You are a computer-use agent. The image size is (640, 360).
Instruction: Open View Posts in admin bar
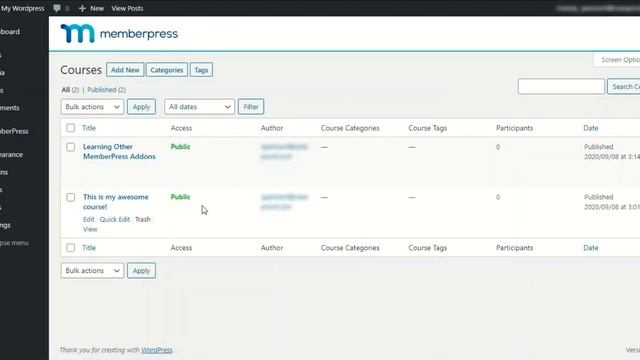[x=127, y=8]
